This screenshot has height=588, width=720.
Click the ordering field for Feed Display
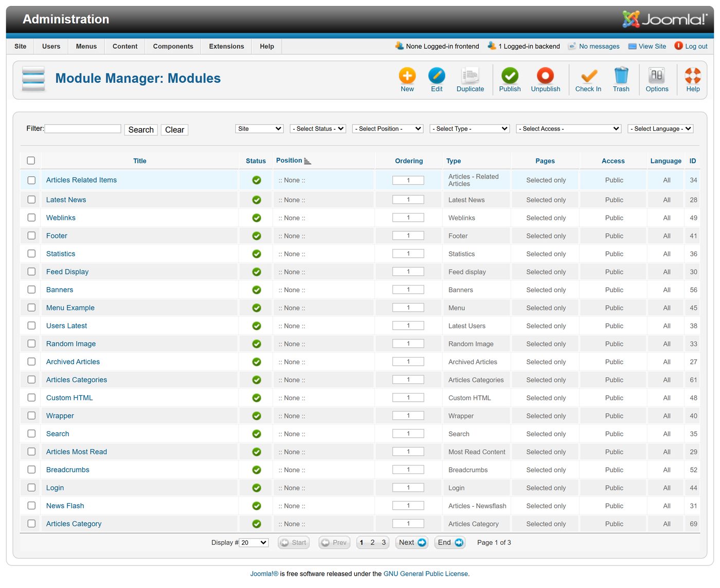click(408, 272)
